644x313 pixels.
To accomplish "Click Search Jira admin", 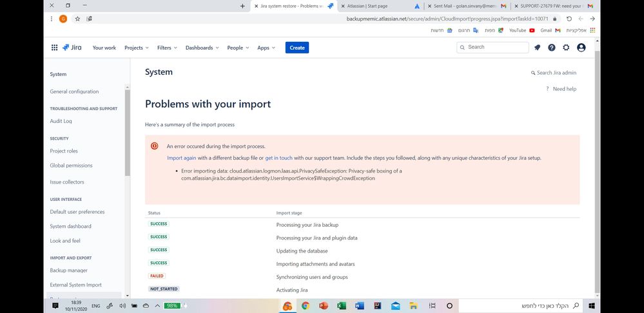I will click(554, 73).
